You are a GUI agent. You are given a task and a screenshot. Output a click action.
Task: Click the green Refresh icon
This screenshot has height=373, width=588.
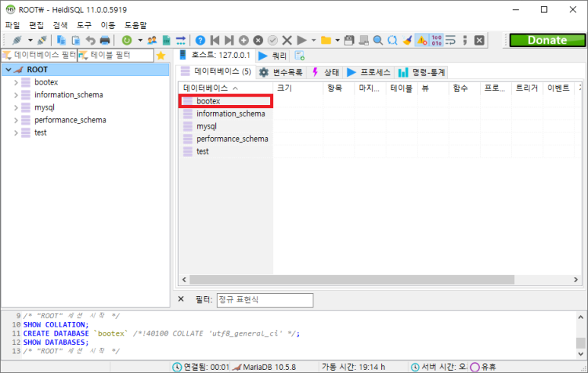[x=127, y=40]
